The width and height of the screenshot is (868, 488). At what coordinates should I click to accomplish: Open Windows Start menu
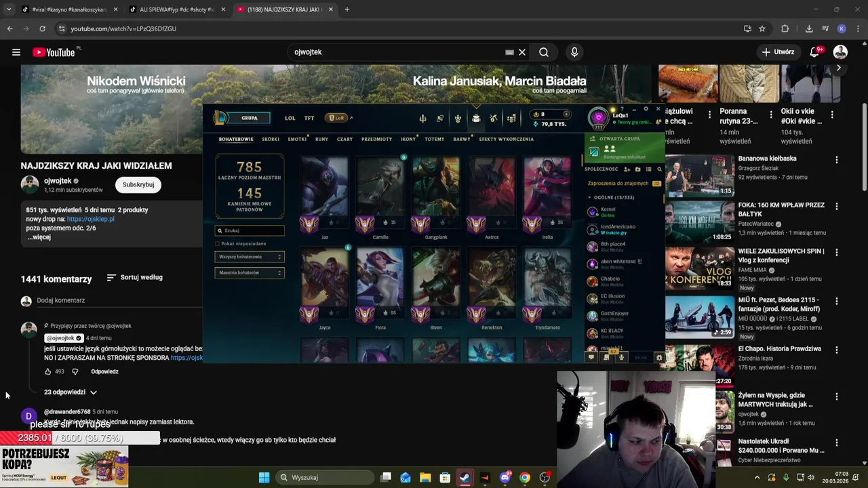264,477
